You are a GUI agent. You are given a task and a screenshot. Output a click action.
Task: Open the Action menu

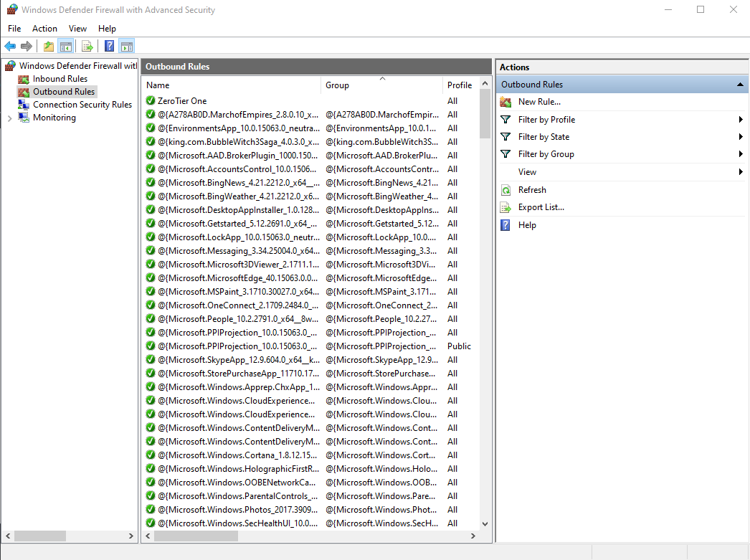pyautogui.click(x=44, y=29)
